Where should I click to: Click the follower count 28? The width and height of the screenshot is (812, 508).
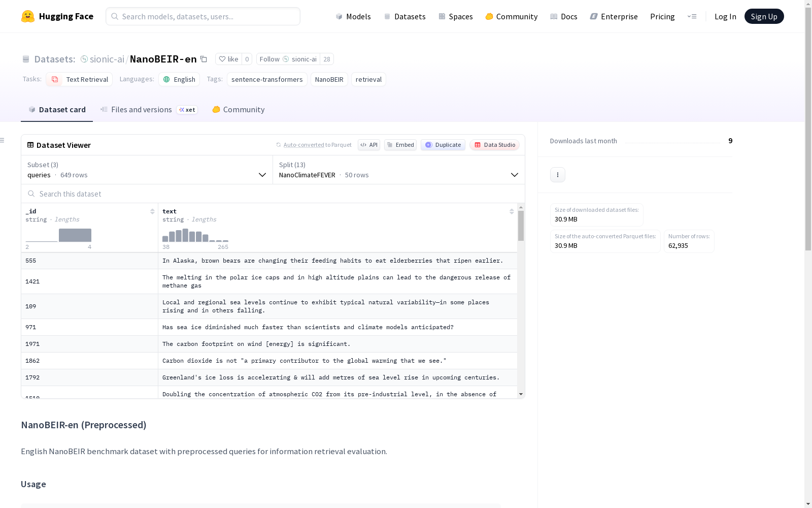click(327, 59)
